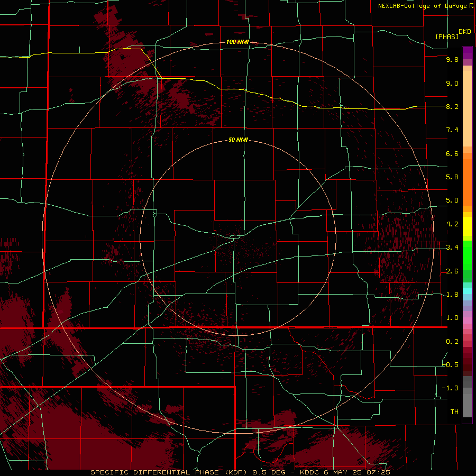Click the TH threshold label
The height and width of the screenshot is (476, 476).
pyautogui.click(x=454, y=411)
